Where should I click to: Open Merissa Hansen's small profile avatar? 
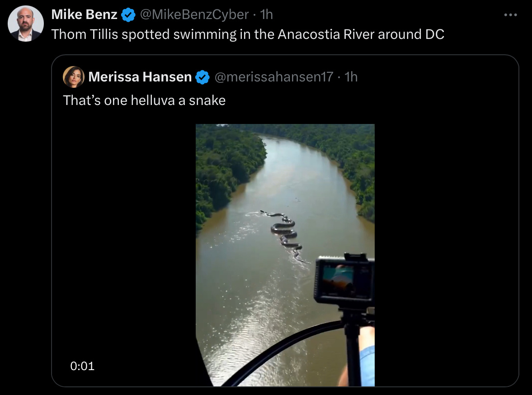(x=74, y=77)
